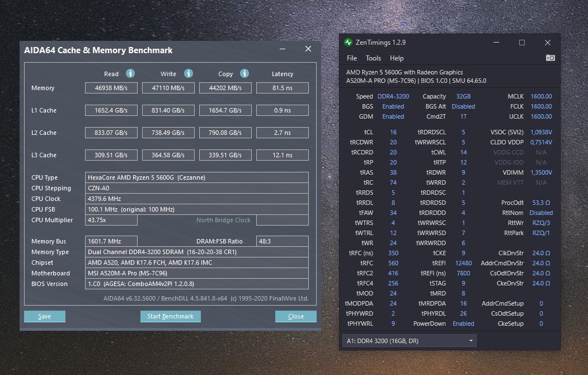This screenshot has height=375, width=588.
Task: Click the L1 Cache latency value 0.9 ns
Action: point(283,110)
